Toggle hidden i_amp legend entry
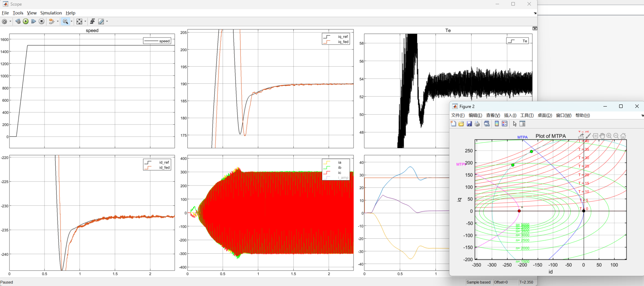Screen dimensions: 644x286 pyautogui.click(x=336, y=178)
